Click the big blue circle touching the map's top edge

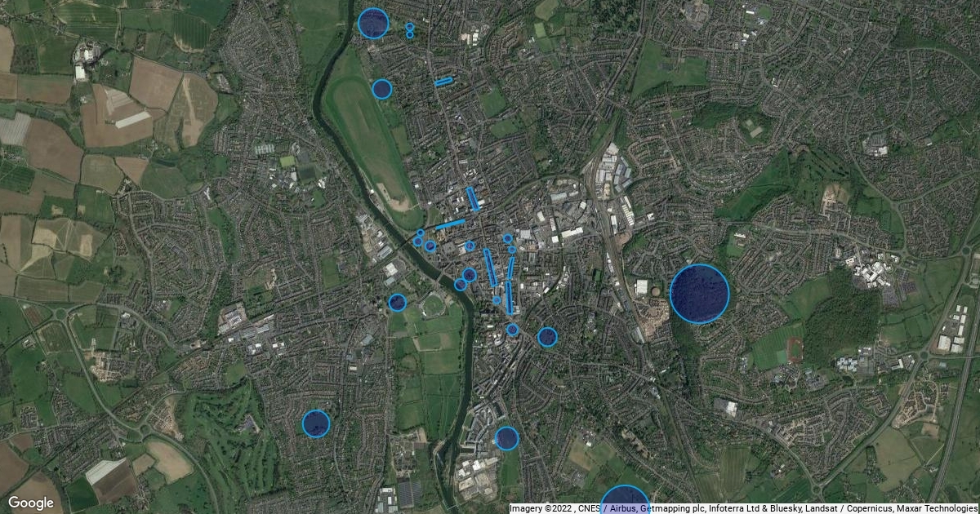pos(372,23)
